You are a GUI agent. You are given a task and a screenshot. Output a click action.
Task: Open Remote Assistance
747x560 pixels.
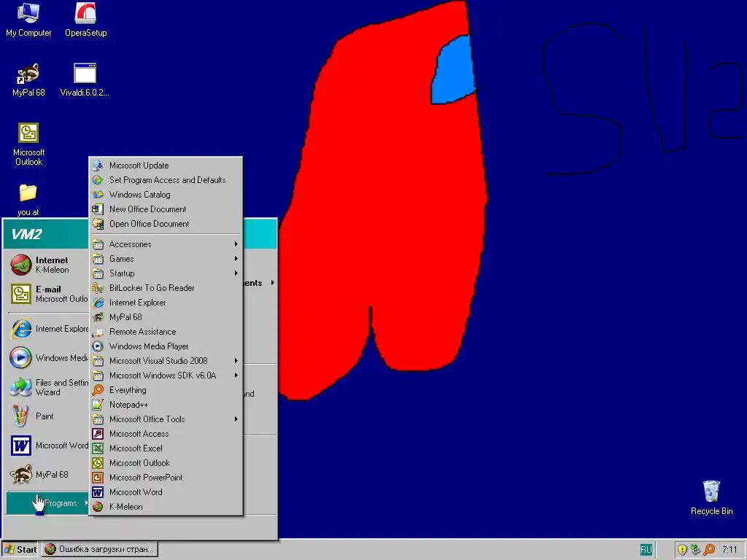pyautogui.click(x=166, y=332)
